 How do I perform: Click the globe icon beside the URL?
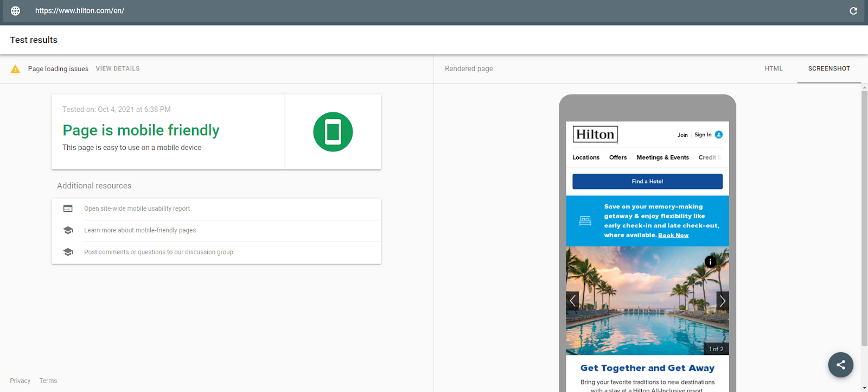16,11
